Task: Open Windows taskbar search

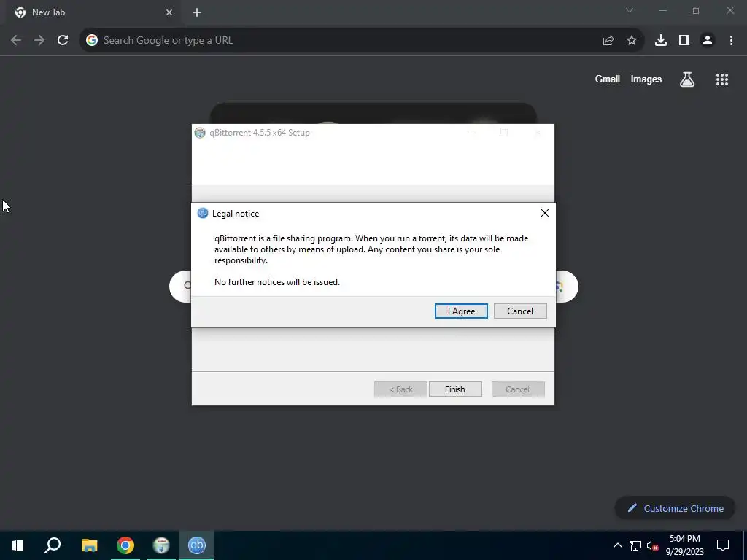Action: click(x=53, y=545)
